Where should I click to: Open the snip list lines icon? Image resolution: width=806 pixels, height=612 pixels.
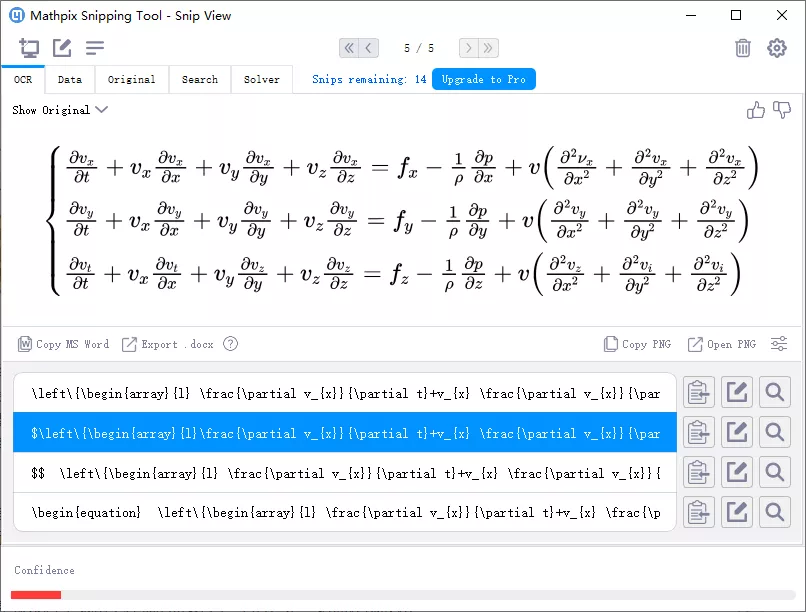click(x=95, y=48)
